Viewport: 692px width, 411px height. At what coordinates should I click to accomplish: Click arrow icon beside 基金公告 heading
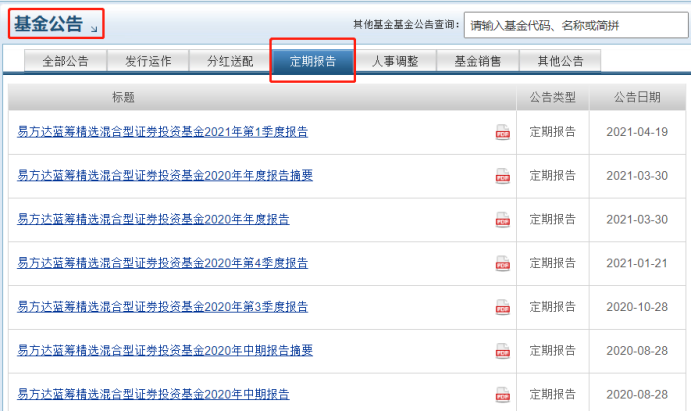tap(94, 29)
